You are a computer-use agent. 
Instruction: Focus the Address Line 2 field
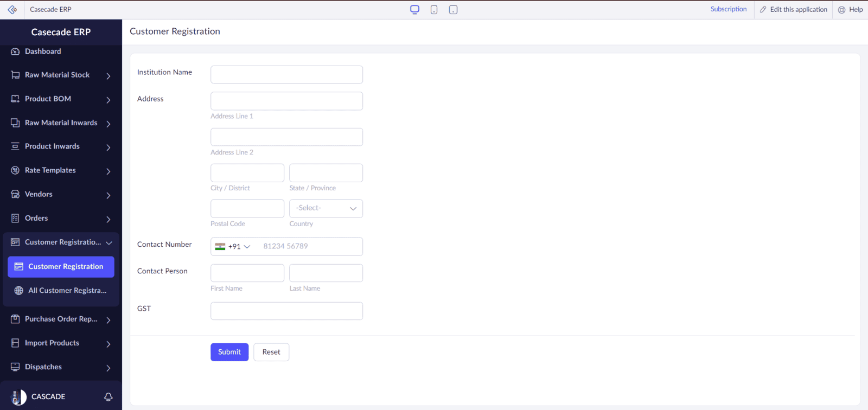(x=286, y=137)
